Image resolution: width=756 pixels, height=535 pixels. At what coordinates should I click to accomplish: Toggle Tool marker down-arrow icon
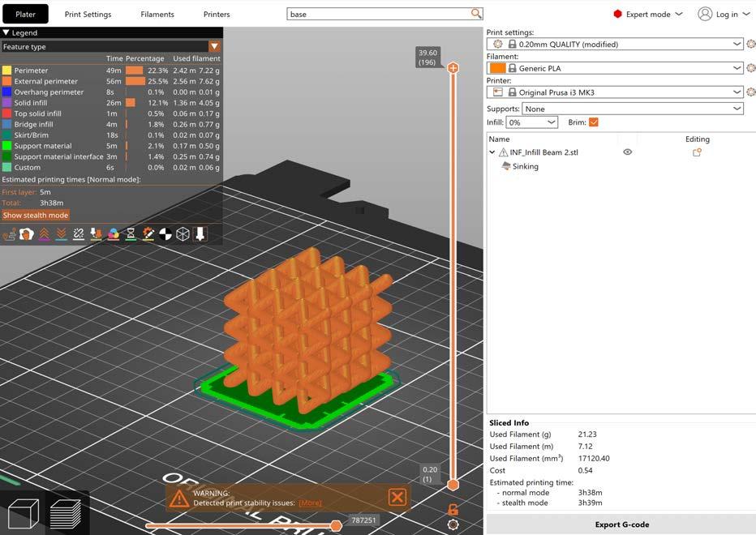click(200, 235)
